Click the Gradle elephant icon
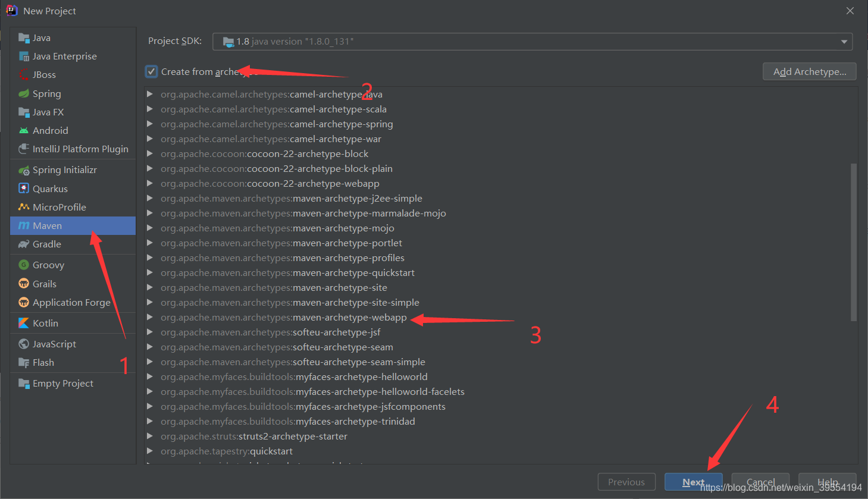The image size is (868, 499). [x=24, y=244]
